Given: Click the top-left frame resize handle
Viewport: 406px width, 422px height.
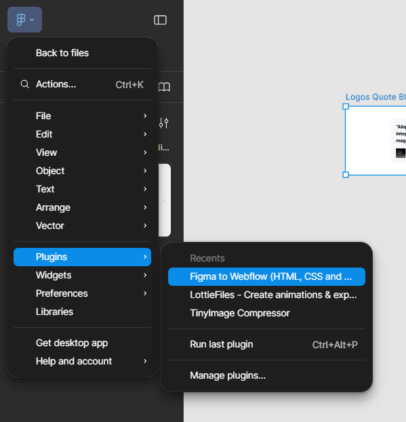Looking at the screenshot, I should coord(346,107).
